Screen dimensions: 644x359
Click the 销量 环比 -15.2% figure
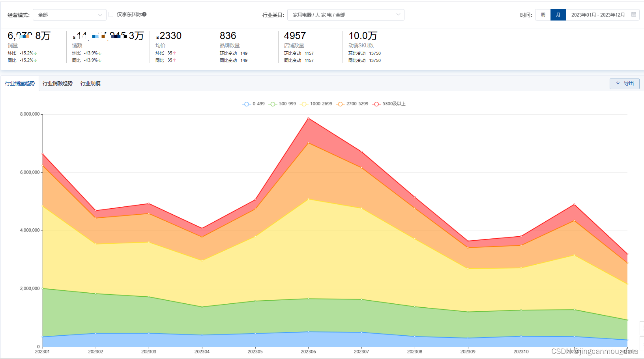pyautogui.click(x=26, y=53)
